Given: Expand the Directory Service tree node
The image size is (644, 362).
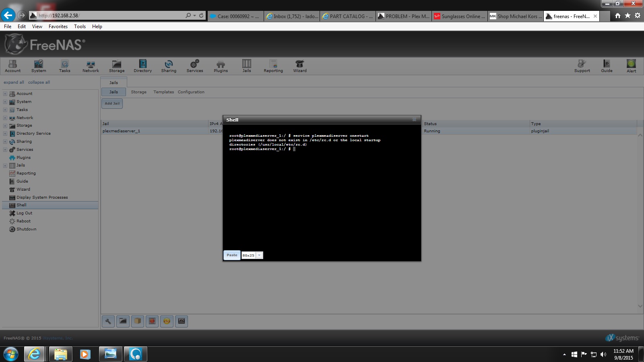Looking at the screenshot, I should click(5, 134).
